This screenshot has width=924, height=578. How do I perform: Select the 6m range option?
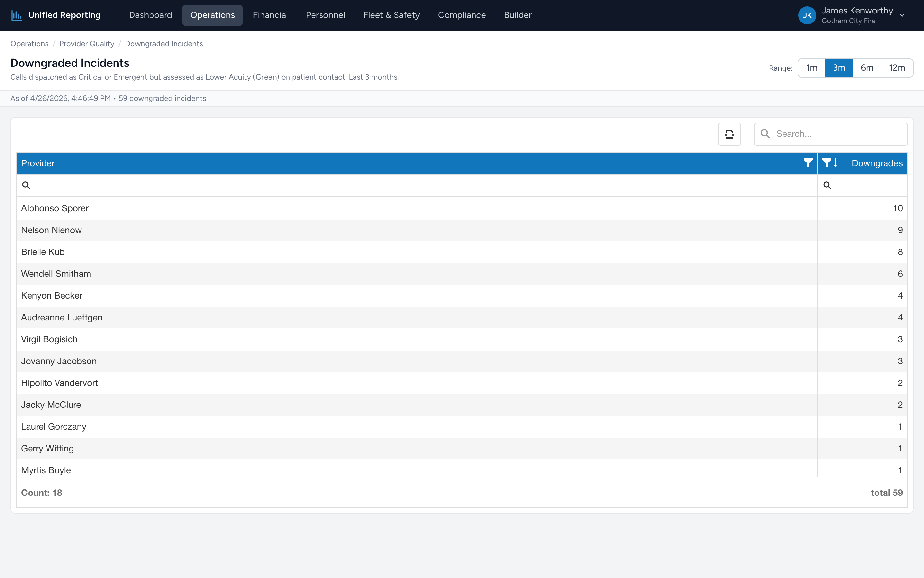coord(867,68)
